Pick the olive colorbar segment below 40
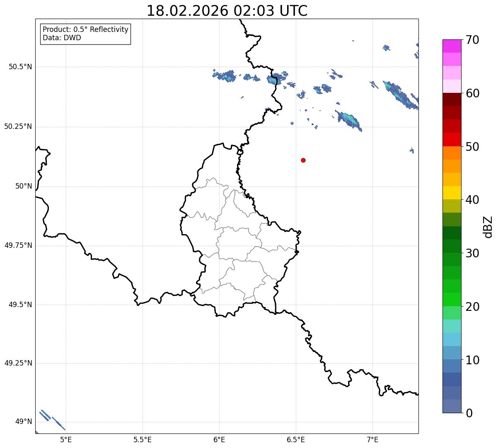 452,206
